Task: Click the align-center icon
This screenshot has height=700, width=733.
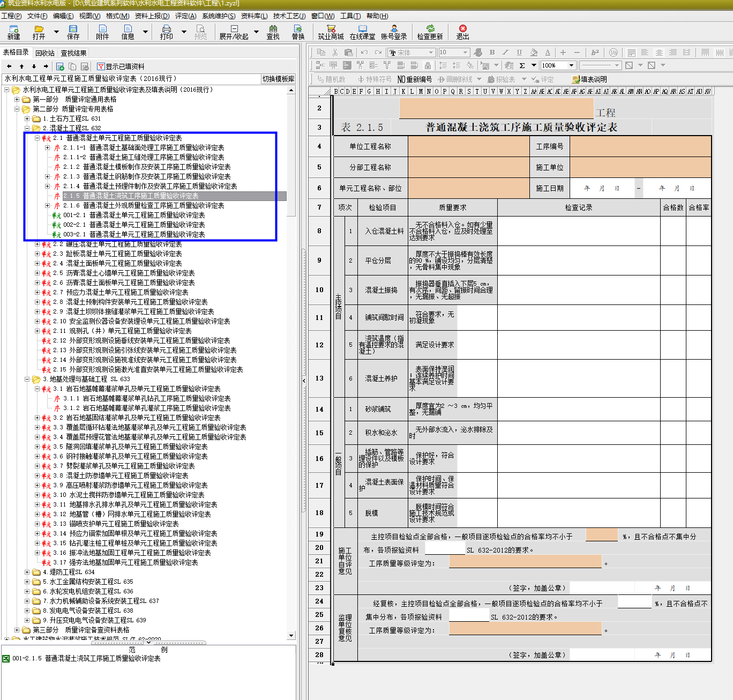Action: [x=659, y=52]
